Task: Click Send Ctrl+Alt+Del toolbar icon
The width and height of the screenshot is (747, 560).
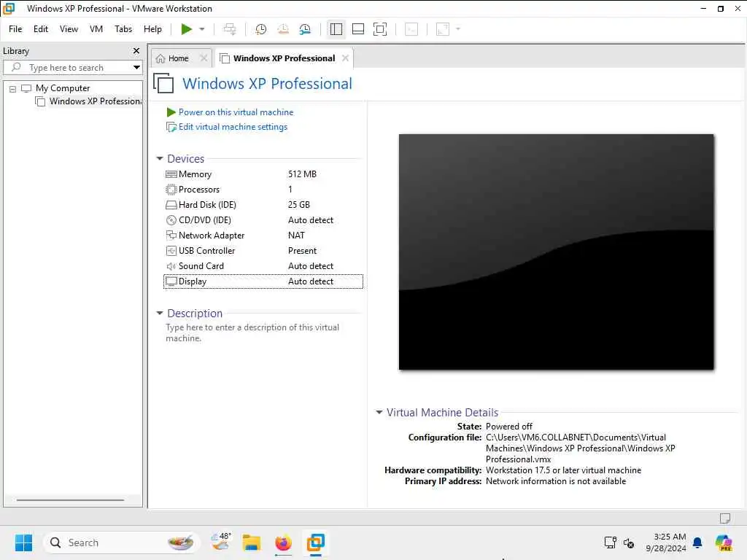Action: coord(229,29)
